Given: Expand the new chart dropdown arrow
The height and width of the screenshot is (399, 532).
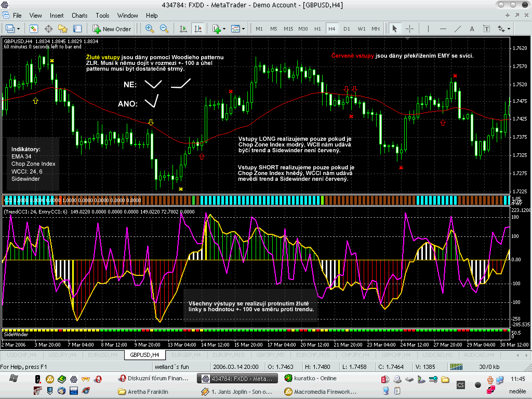Looking at the screenshot, I should [x=19, y=29].
